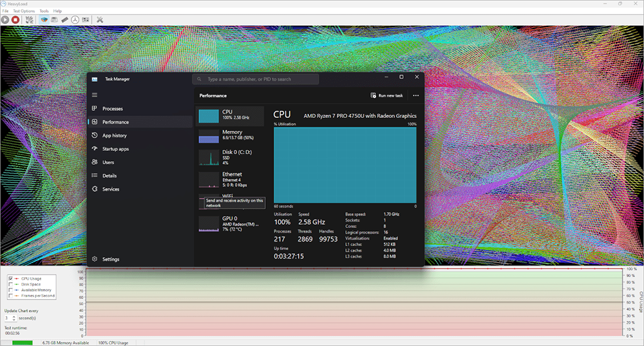This screenshot has height=346, width=644.
Task: Click the up time value 0:03:27:15
Action: (289, 256)
